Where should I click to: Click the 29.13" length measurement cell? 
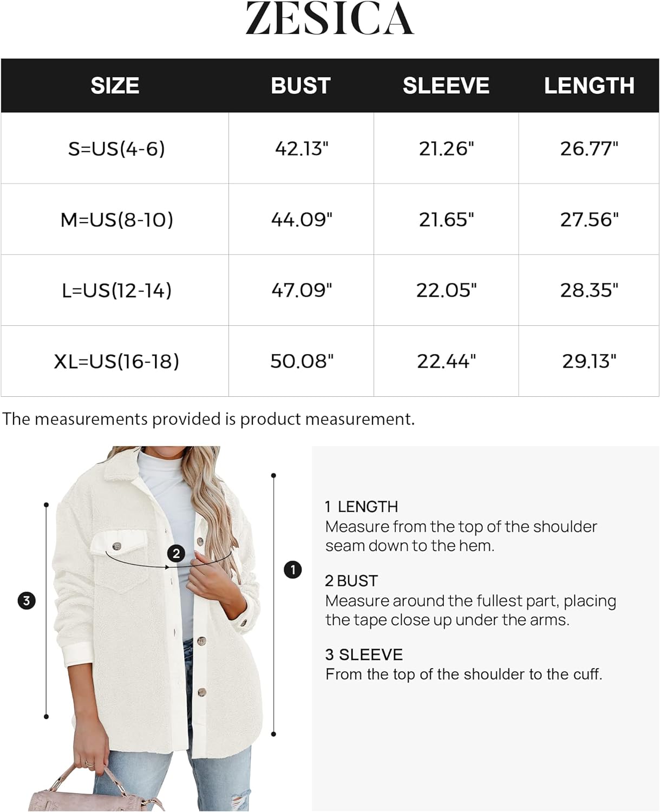[x=589, y=361]
